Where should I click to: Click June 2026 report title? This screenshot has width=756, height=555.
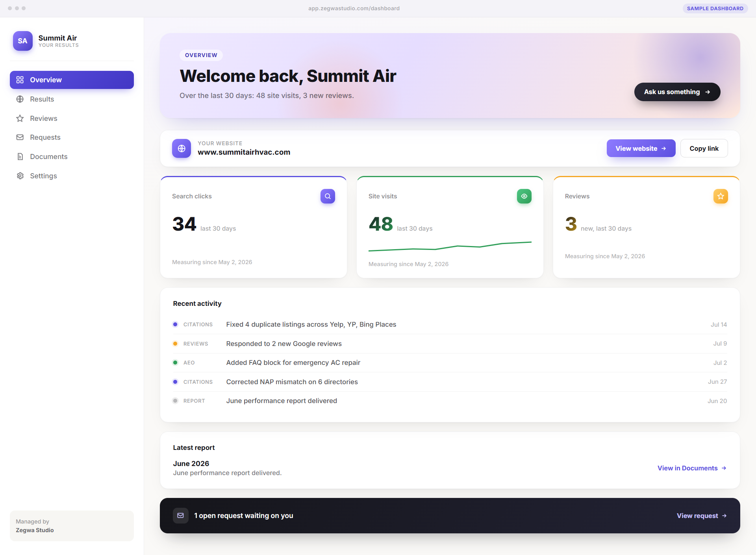pyautogui.click(x=191, y=464)
